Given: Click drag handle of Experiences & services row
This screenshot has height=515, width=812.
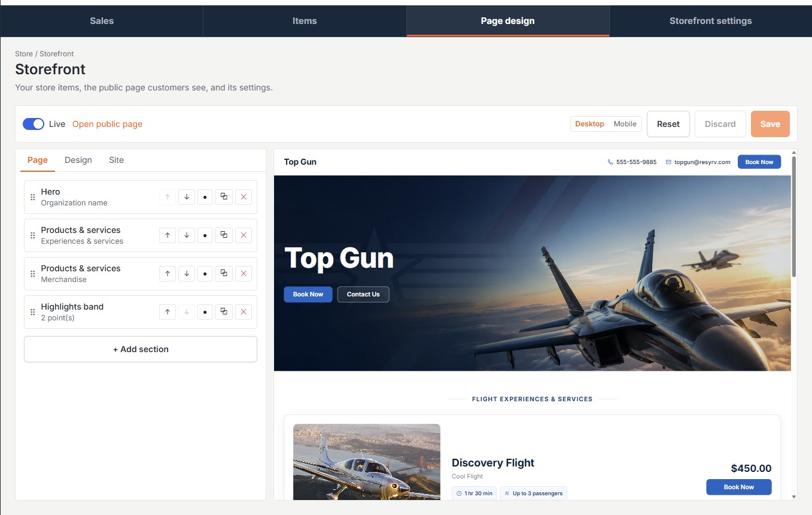Looking at the screenshot, I should [33, 235].
